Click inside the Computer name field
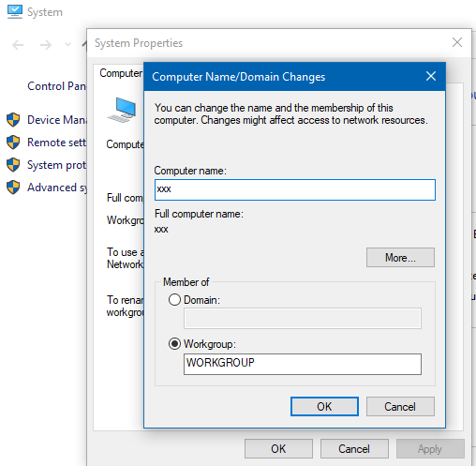Viewport: 476px width, 466px height. pos(295,189)
